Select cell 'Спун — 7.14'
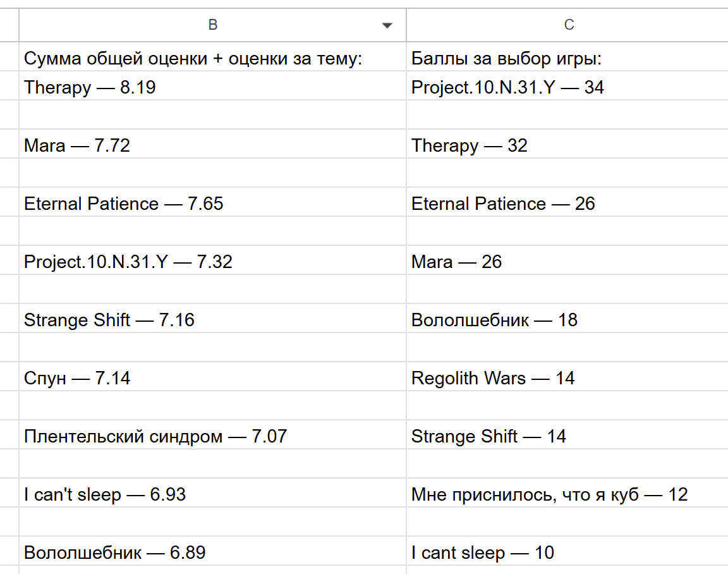Viewport: 728px width, 574px height. (x=212, y=377)
